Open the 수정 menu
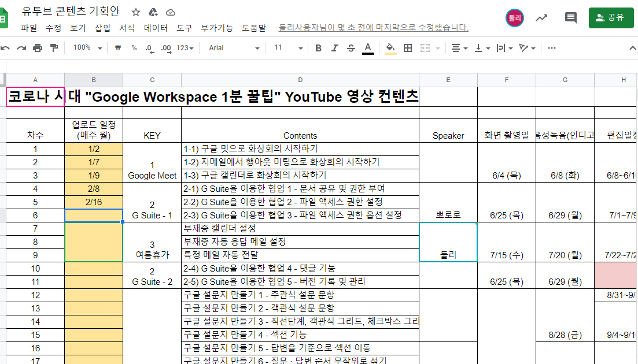The image size is (638, 364). pos(53,28)
